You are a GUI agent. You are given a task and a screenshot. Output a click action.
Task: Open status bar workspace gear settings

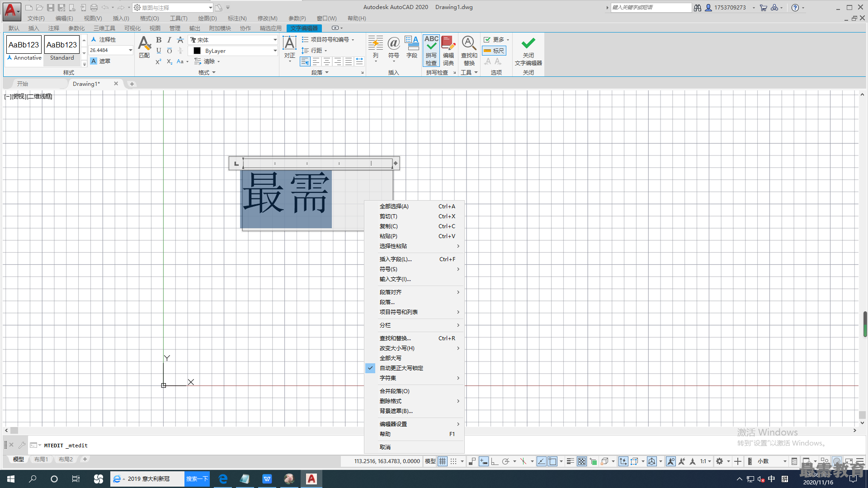(x=720, y=461)
